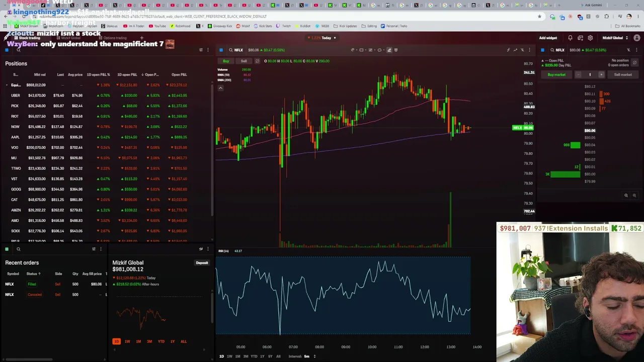Open the Positions widget three-dot menu

208,50
